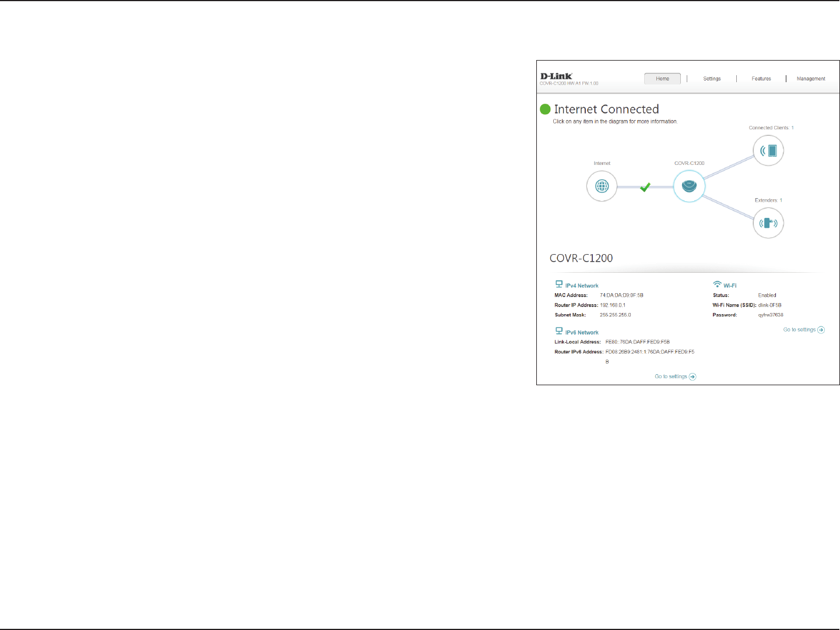840x630 pixels.
Task: Select the SSID value dlink-0F5B
Action: (769, 305)
